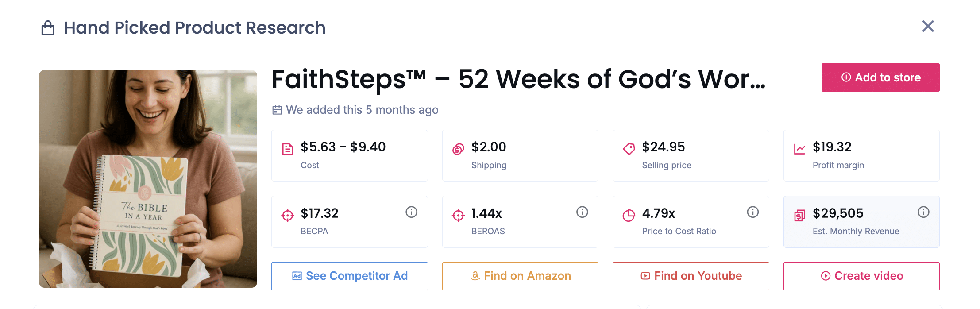
Task: Click the Profit margin chart icon
Action: point(799,149)
